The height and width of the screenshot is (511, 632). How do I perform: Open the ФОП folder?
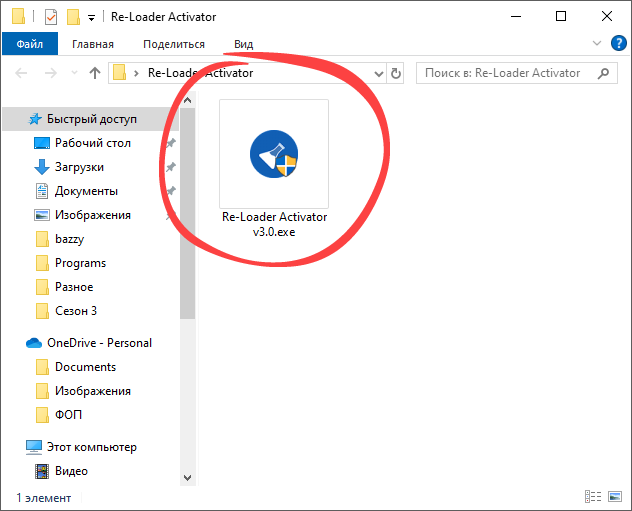[x=68, y=415]
